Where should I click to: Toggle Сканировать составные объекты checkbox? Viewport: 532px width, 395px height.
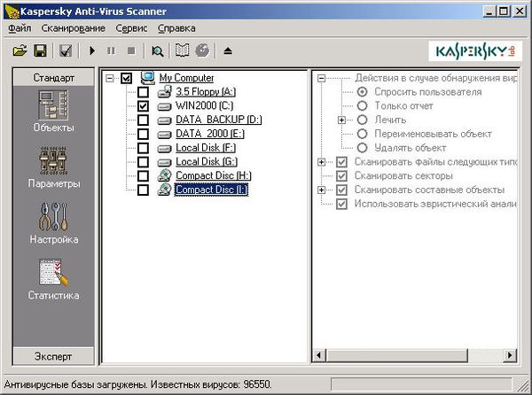tap(341, 190)
